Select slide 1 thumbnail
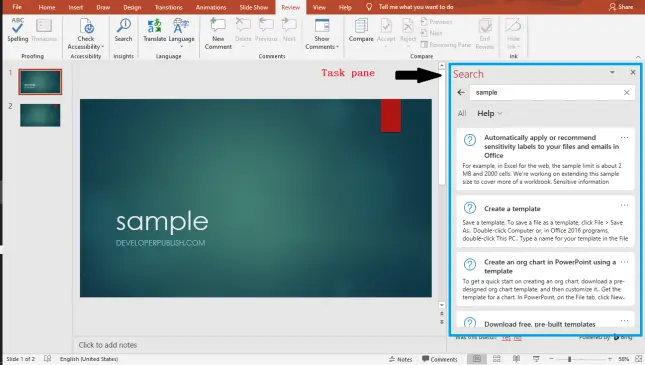Image resolution: width=645 pixels, height=365 pixels. pyautogui.click(x=40, y=82)
